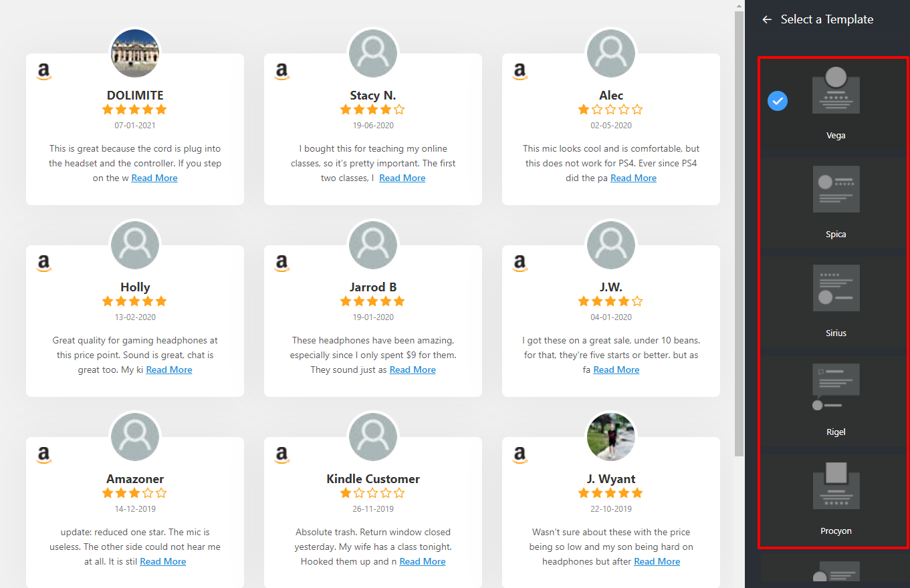Click Read More on Alec's review
The width and height of the screenshot is (910, 588).
633,178
